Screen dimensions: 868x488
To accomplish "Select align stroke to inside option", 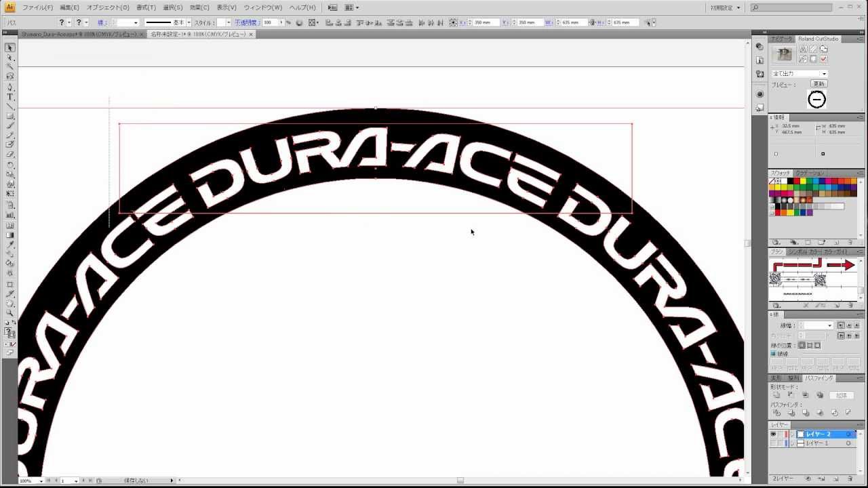I will click(810, 345).
